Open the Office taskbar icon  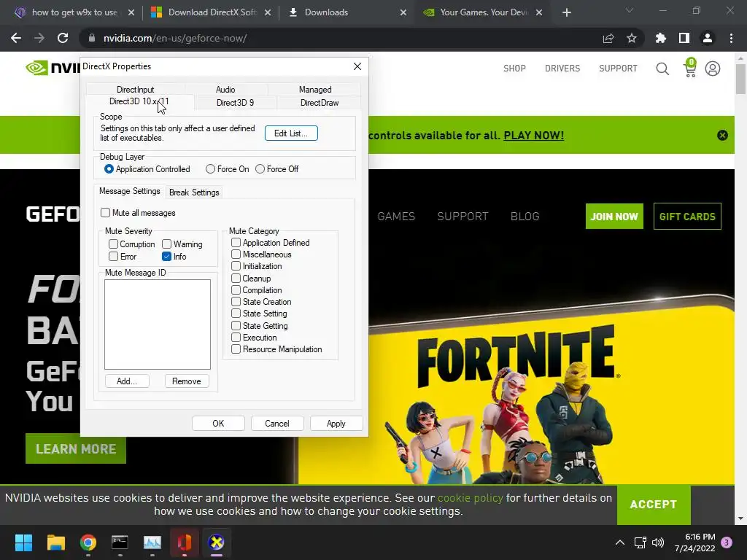point(185,542)
